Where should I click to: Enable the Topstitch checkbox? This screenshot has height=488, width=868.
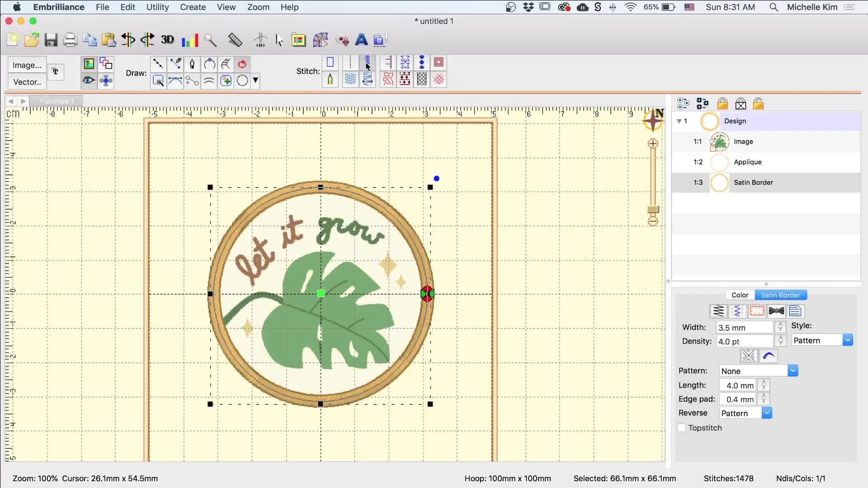click(x=682, y=428)
